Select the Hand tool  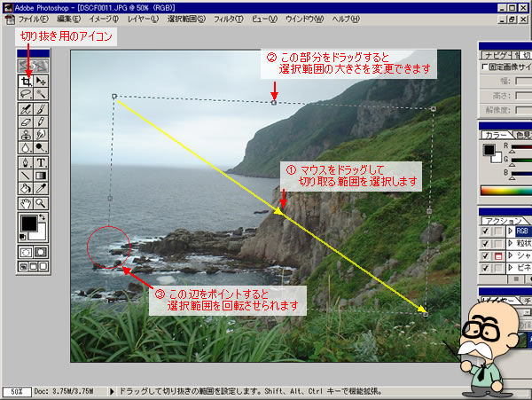point(27,202)
